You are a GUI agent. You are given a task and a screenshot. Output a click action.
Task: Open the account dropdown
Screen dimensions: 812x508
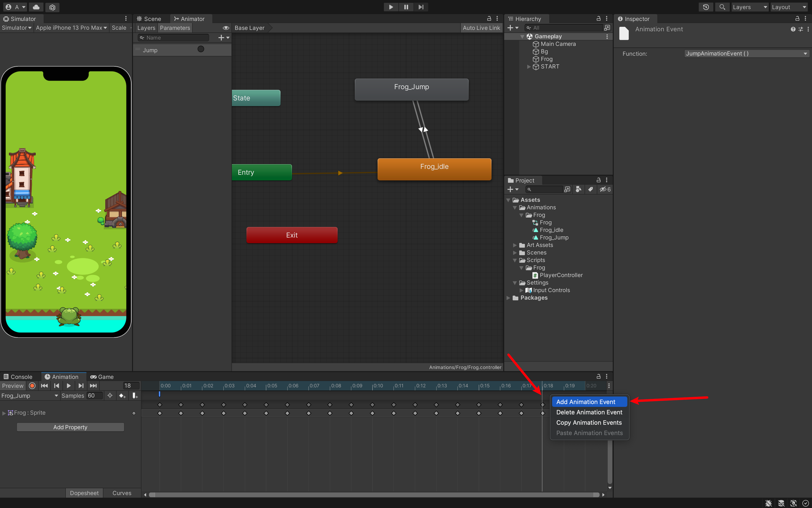(x=16, y=7)
